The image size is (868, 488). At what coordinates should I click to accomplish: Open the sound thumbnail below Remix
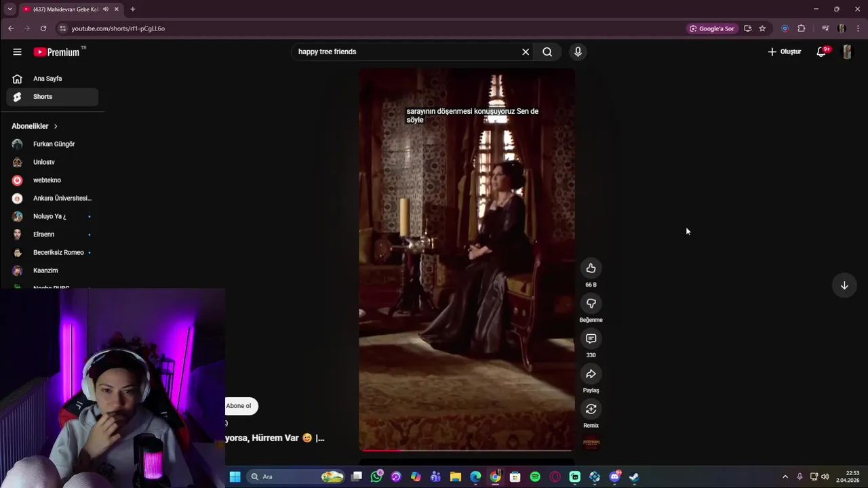pos(591,443)
